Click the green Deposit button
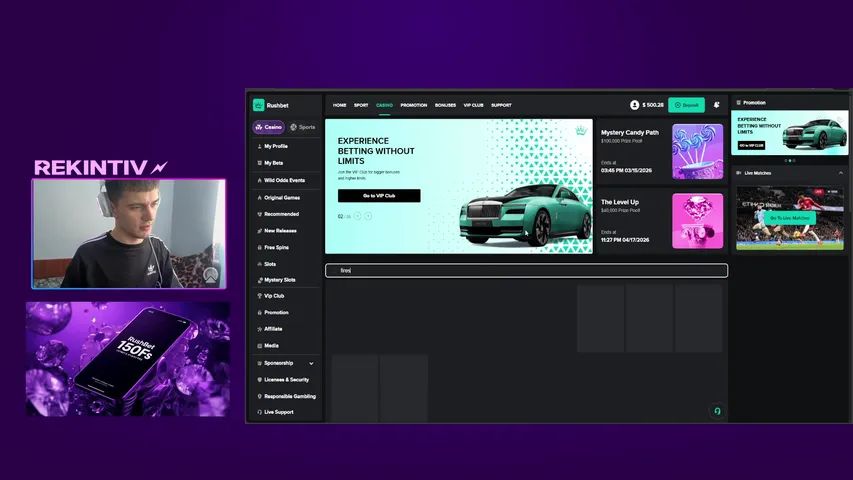The image size is (853, 480). 686,105
